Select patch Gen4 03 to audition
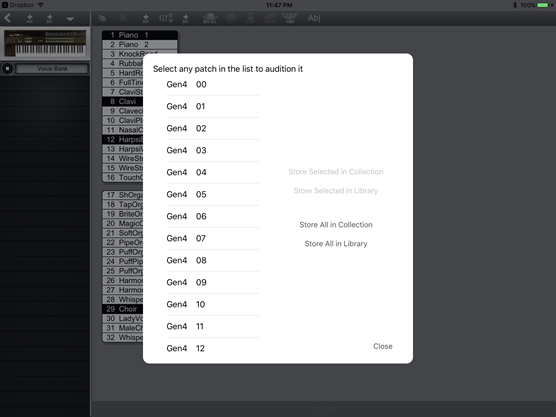This screenshot has width=556, height=417. (212, 150)
